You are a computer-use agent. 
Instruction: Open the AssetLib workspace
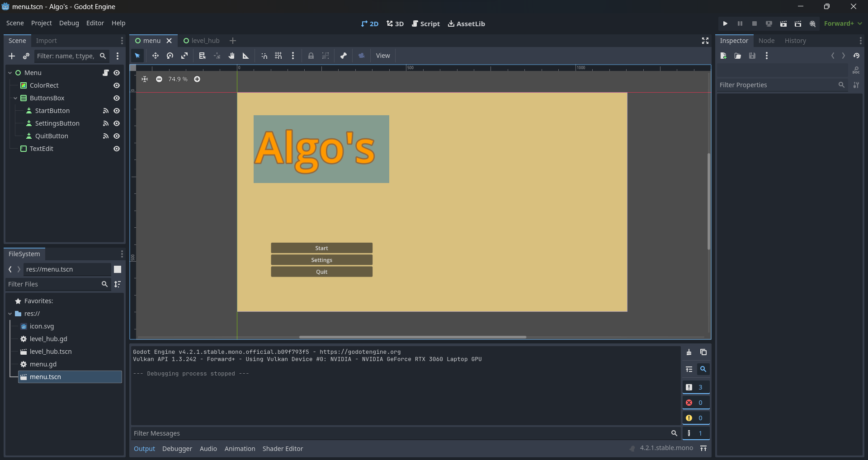(x=467, y=23)
